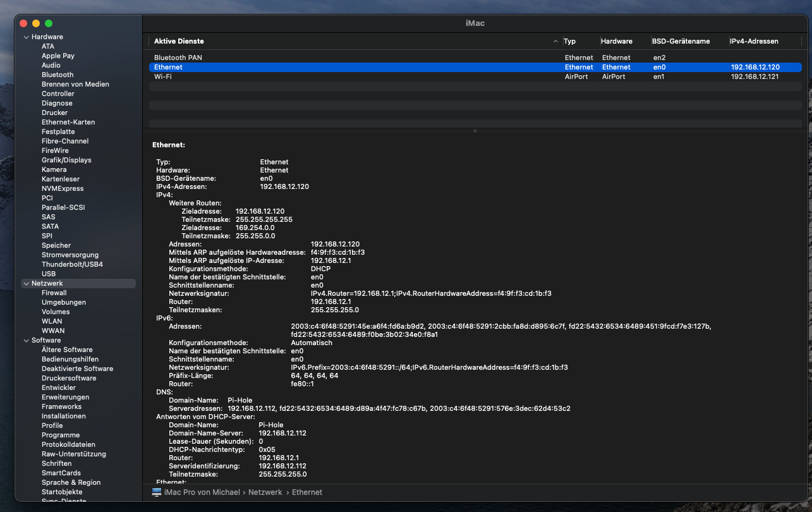Select Bluetooth in the sidebar
This screenshot has height=512, width=812.
point(58,75)
